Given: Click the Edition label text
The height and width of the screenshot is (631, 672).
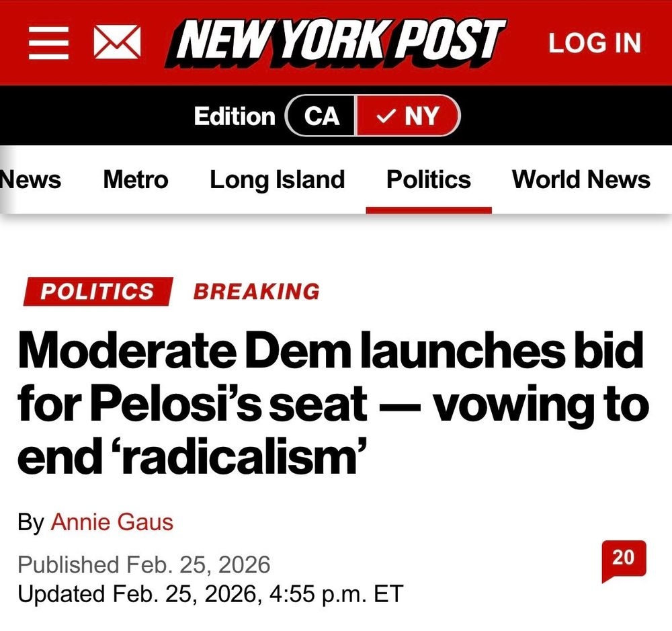Looking at the screenshot, I should [x=235, y=116].
